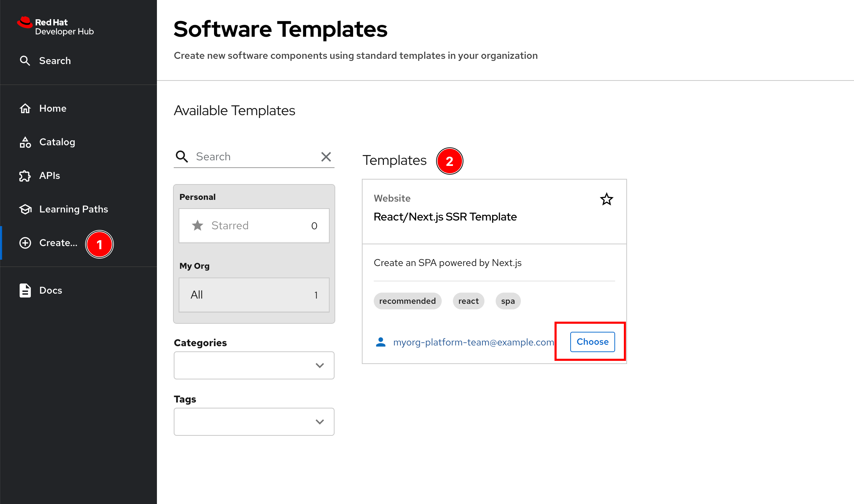Viewport: 854px width, 504px height.
Task: Click the recommended tag chip
Action: 407,301
